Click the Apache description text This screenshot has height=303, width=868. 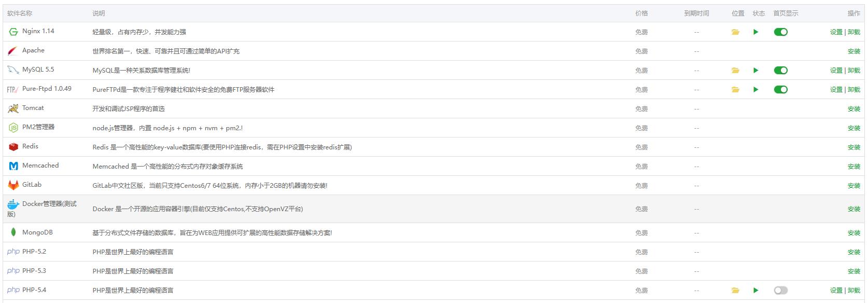(166, 51)
